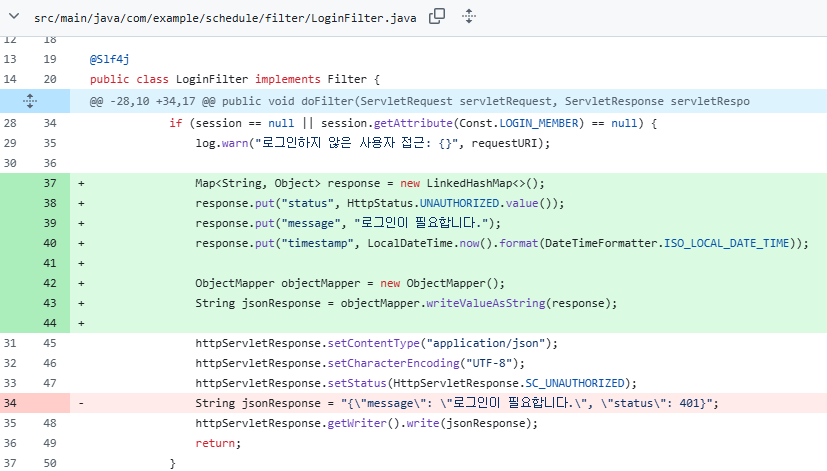The height and width of the screenshot is (471, 827).
Task: Click ISO_LOCAL_DATE_TIME on line 40
Action: [x=726, y=244]
